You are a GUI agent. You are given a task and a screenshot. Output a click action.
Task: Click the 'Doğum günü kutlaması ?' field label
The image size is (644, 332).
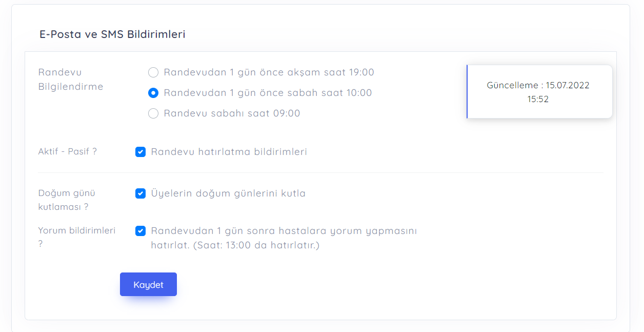pyautogui.click(x=67, y=200)
